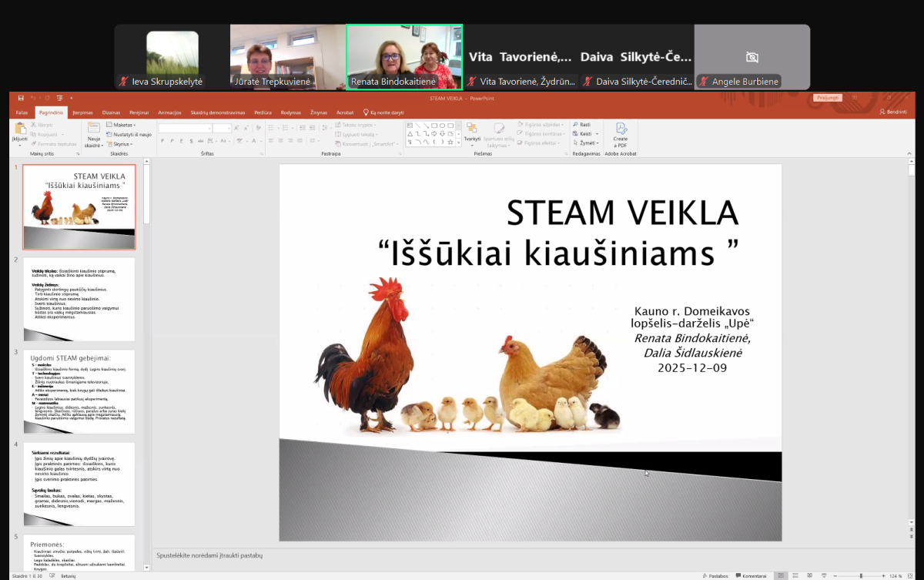The height and width of the screenshot is (580, 924).
Task: Switch to the Animacijos tab
Action: point(169,112)
